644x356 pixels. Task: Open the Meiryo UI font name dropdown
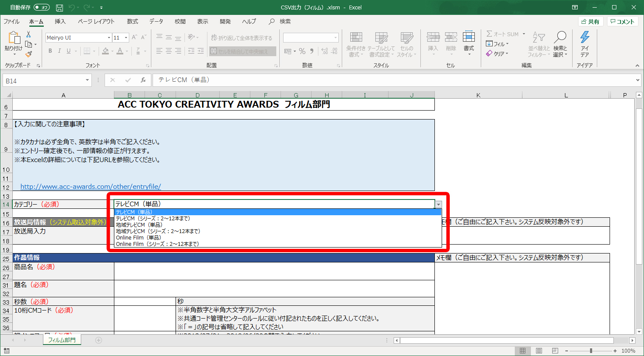(109, 38)
